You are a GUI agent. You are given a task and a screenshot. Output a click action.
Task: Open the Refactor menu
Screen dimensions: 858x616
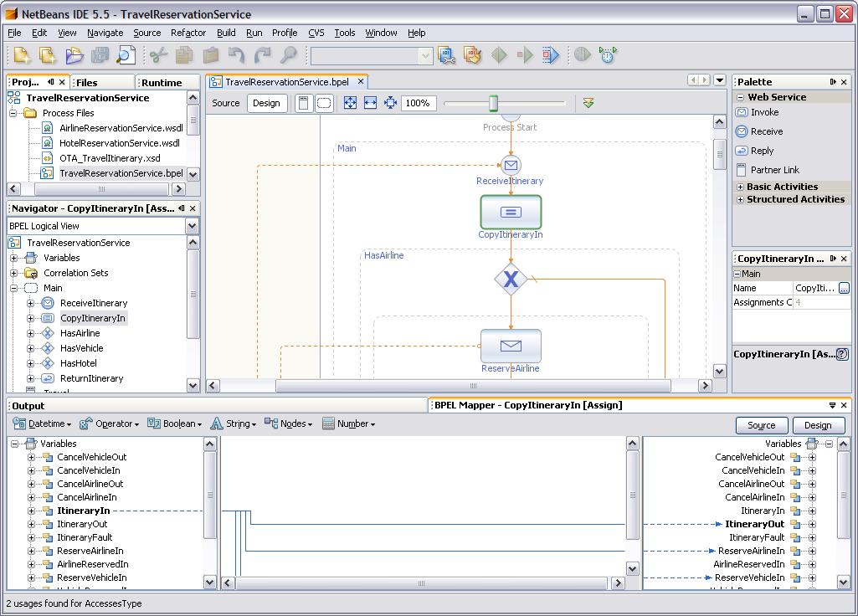pos(188,33)
